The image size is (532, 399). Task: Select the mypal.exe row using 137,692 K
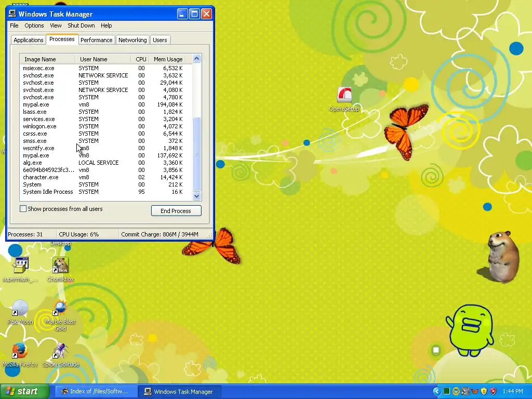[x=106, y=155]
